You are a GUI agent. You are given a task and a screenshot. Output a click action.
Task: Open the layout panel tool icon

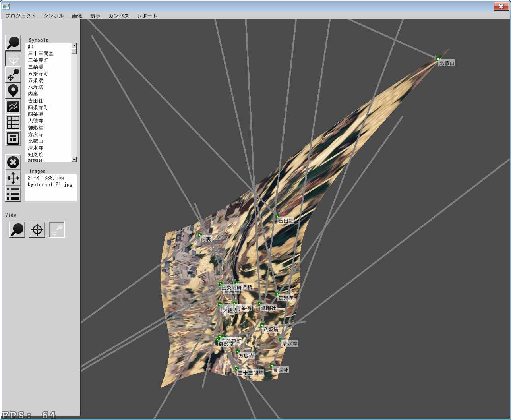point(13,138)
